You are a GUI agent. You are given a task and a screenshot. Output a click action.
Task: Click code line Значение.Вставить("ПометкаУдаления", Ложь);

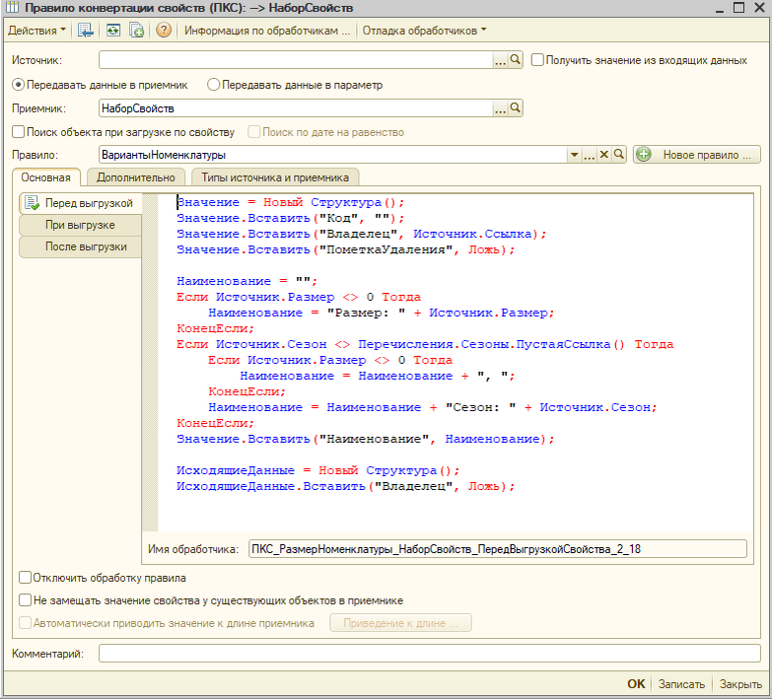coord(346,249)
